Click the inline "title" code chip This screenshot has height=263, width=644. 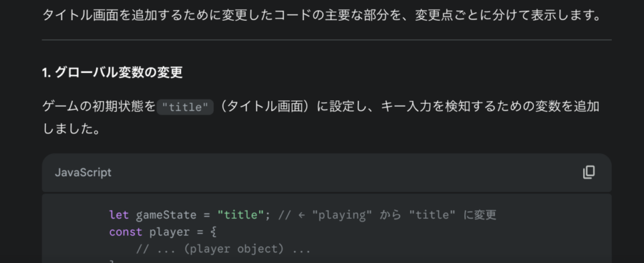pos(185,107)
